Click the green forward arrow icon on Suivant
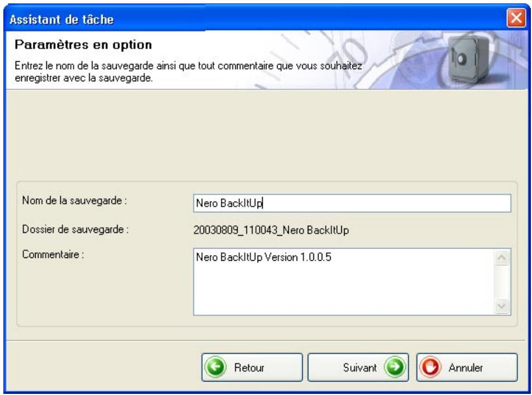Image resolution: width=532 pixels, height=395 pixels. [x=395, y=367]
